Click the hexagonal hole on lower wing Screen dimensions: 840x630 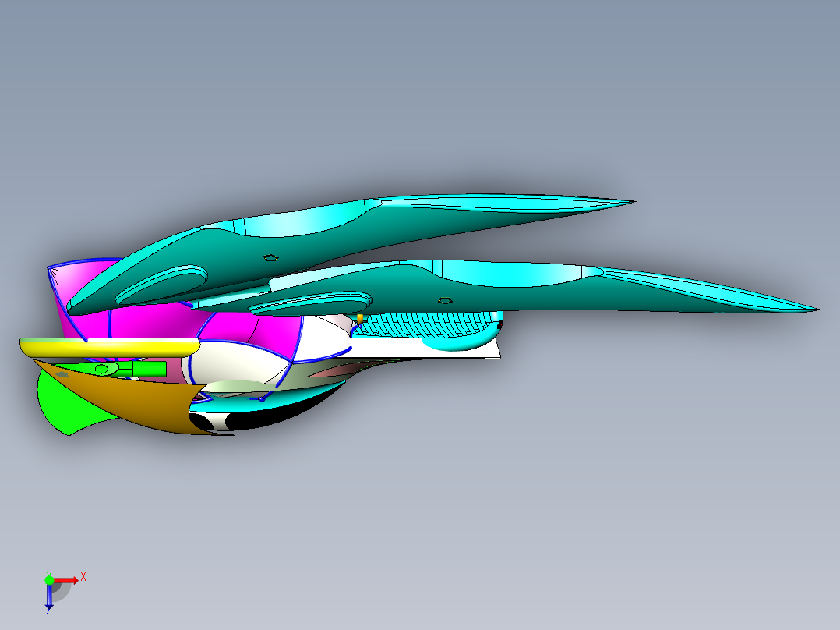point(445,300)
